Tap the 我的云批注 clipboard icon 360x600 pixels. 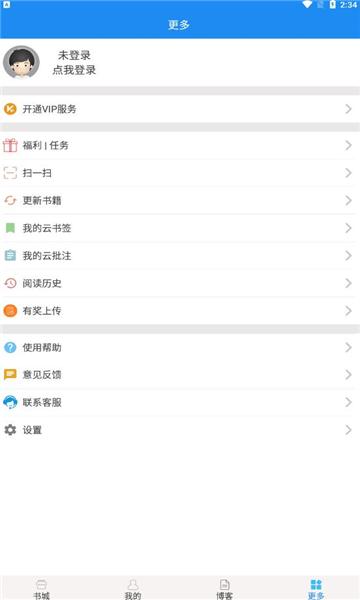tap(10, 256)
